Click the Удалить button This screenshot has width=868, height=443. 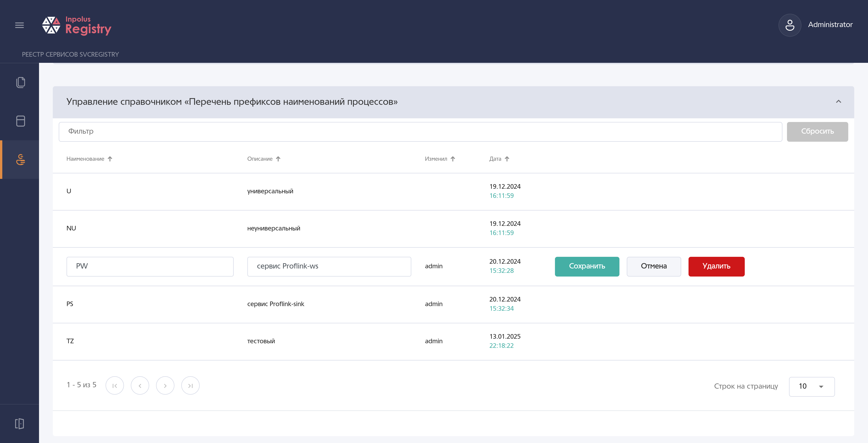pos(716,267)
